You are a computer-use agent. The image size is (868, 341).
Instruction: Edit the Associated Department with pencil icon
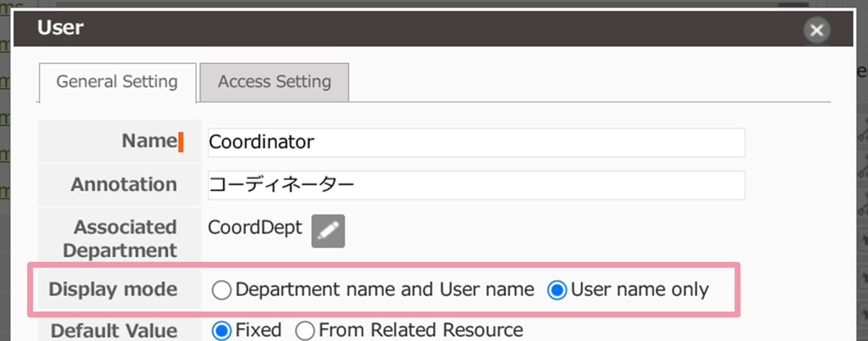coord(328,231)
